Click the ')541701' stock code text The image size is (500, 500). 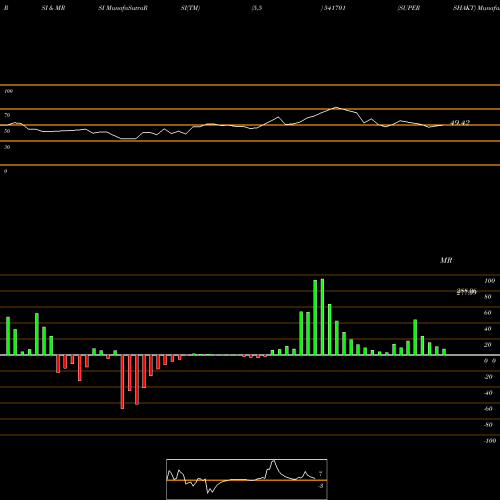pyautogui.click(x=333, y=8)
